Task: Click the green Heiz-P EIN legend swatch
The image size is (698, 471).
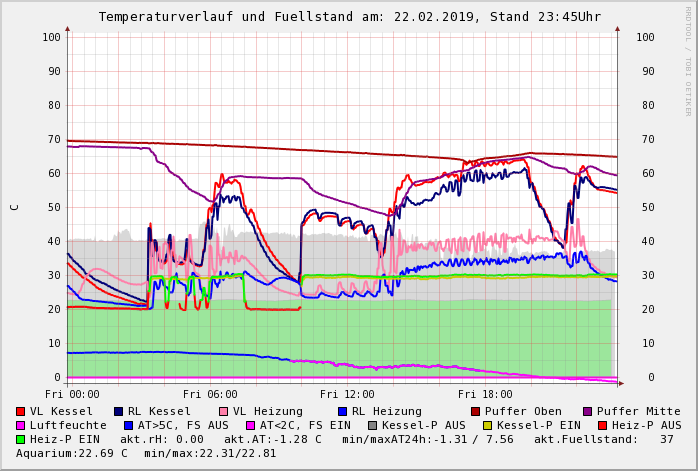Action: click(x=21, y=439)
